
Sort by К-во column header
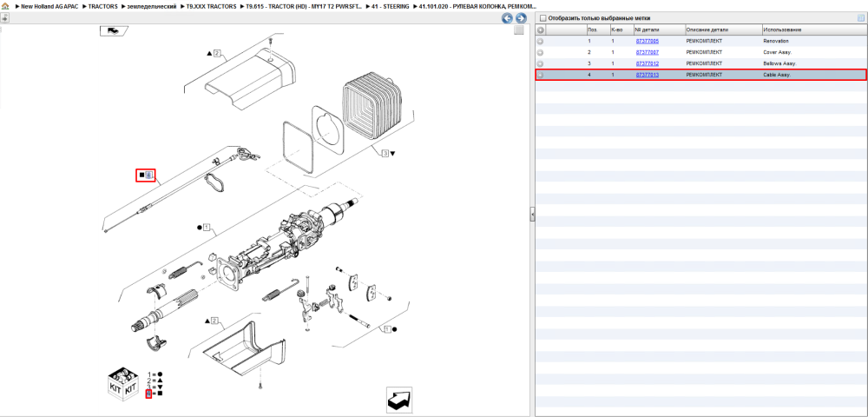point(621,30)
